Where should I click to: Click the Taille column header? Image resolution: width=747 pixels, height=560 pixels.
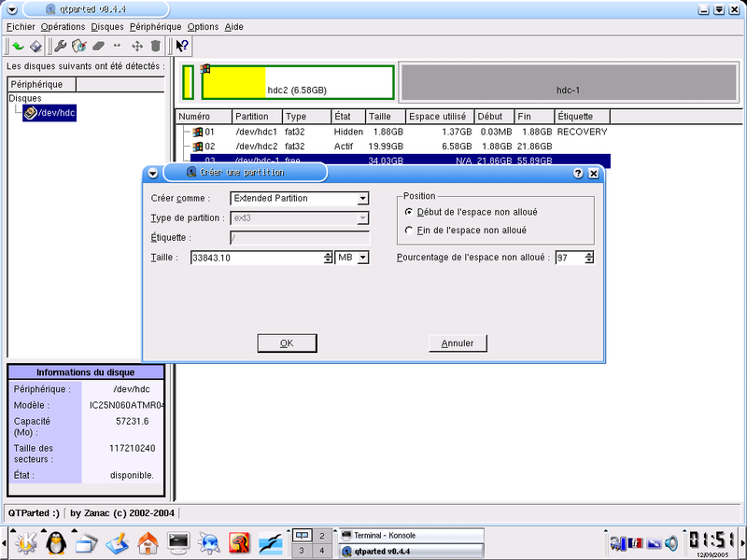[386, 117]
